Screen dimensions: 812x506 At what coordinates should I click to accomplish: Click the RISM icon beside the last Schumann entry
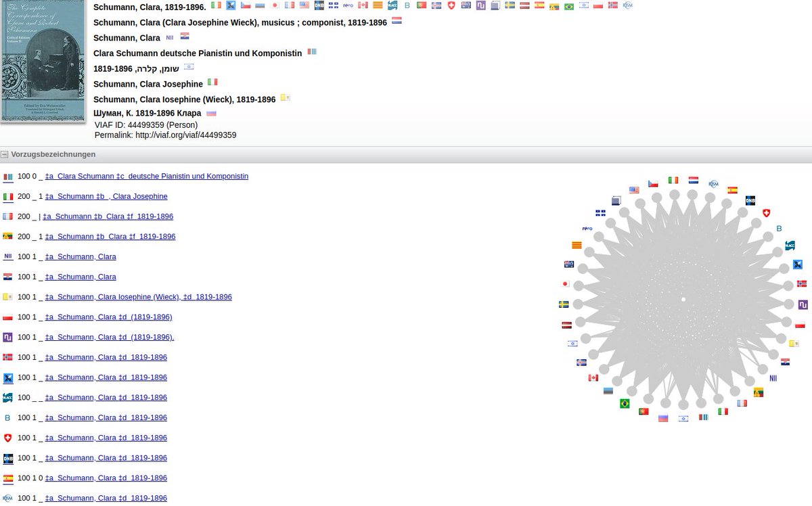pos(7,499)
